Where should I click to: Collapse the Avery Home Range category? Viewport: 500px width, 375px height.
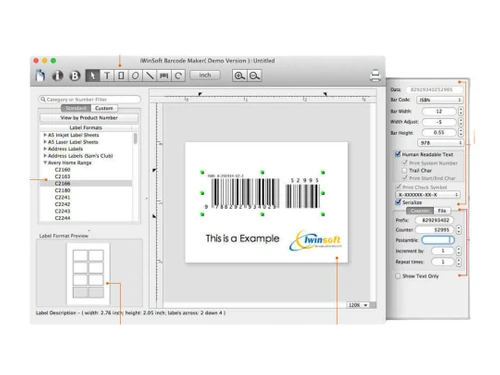pos(45,163)
